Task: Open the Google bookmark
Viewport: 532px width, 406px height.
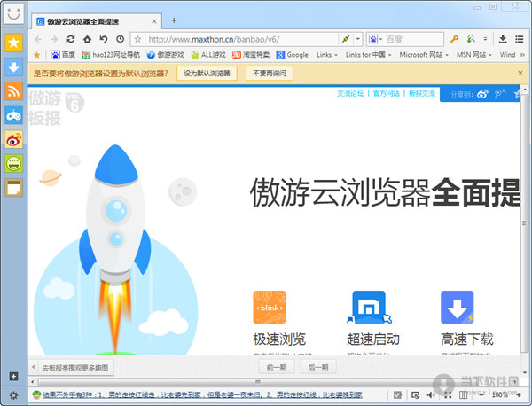Action: click(x=292, y=55)
